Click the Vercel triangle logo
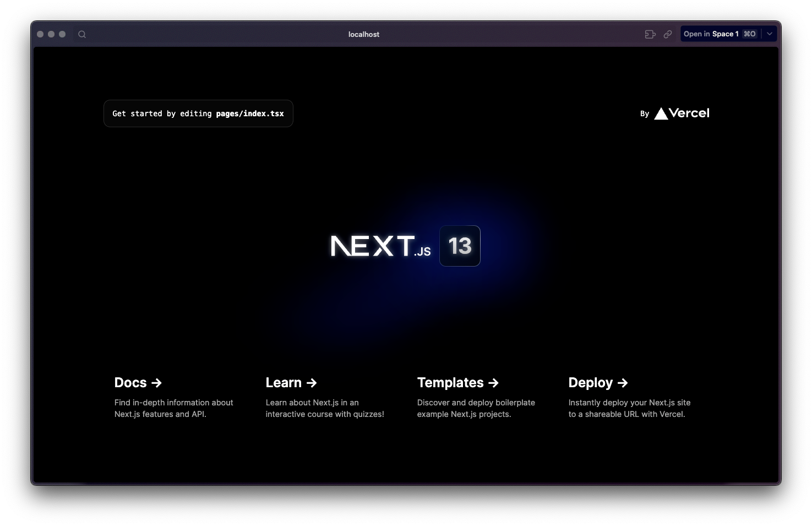812x526 pixels. (x=660, y=113)
